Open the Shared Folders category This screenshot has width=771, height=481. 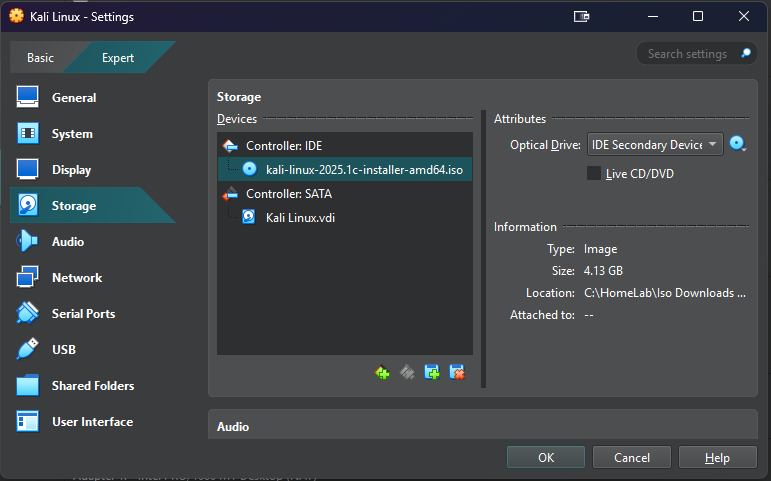point(93,386)
